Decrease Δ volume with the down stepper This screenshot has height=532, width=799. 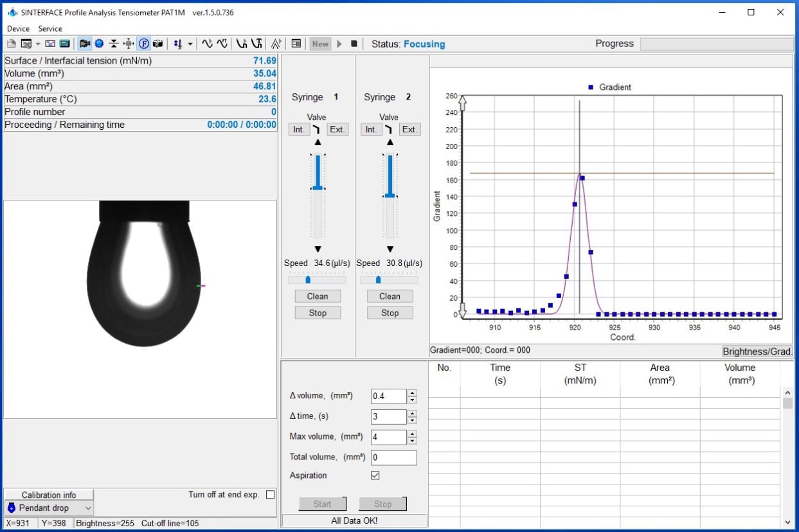[x=412, y=400]
